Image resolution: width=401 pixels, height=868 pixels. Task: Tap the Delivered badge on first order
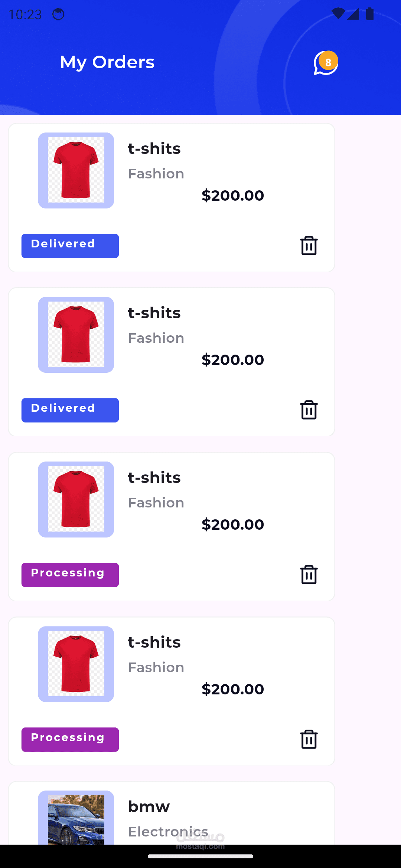(x=70, y=246)
